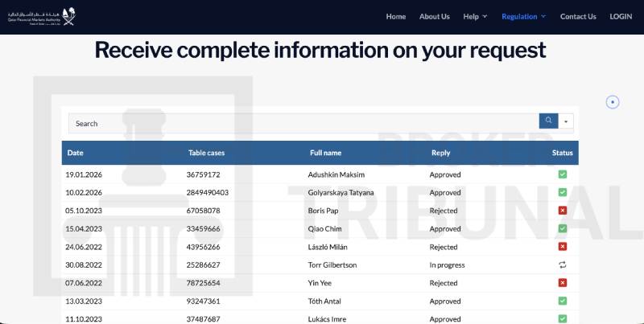Click case number 43956266
The width and height of the screenshot is (644, 324).
[204, 247]
